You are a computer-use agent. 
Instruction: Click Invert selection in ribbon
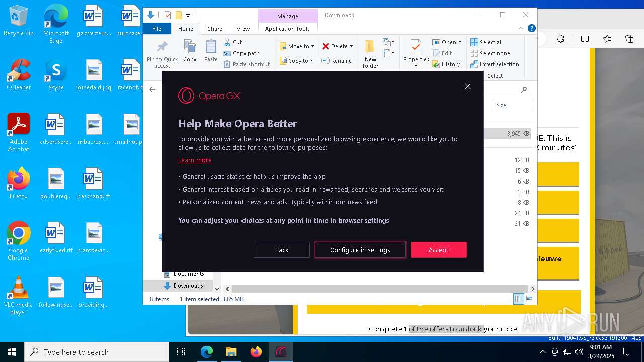(x=495, y=64)
